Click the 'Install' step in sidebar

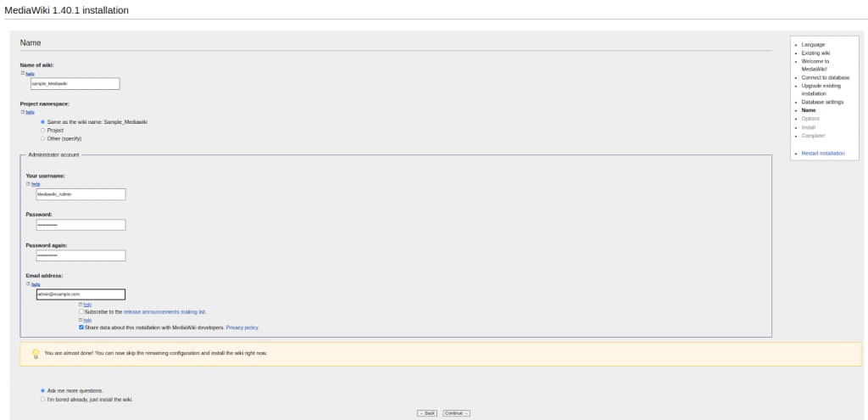[808, 127]
